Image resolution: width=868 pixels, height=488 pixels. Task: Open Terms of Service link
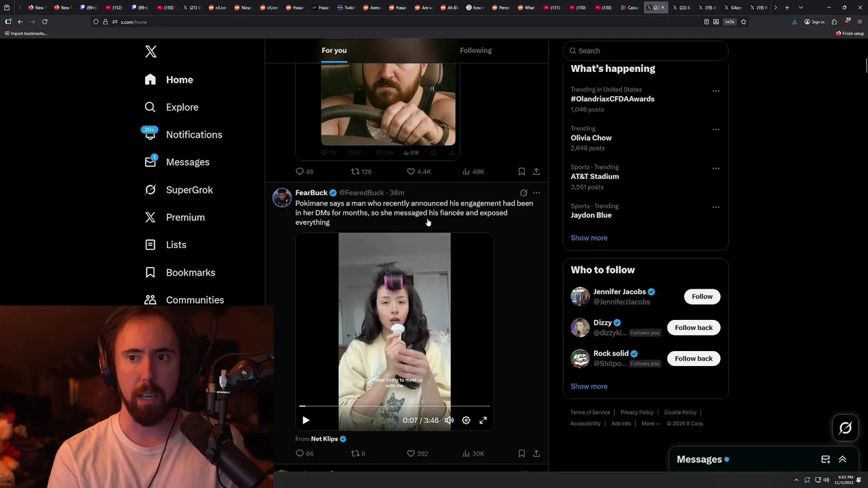pyautogui.click(x=590, y=412)
